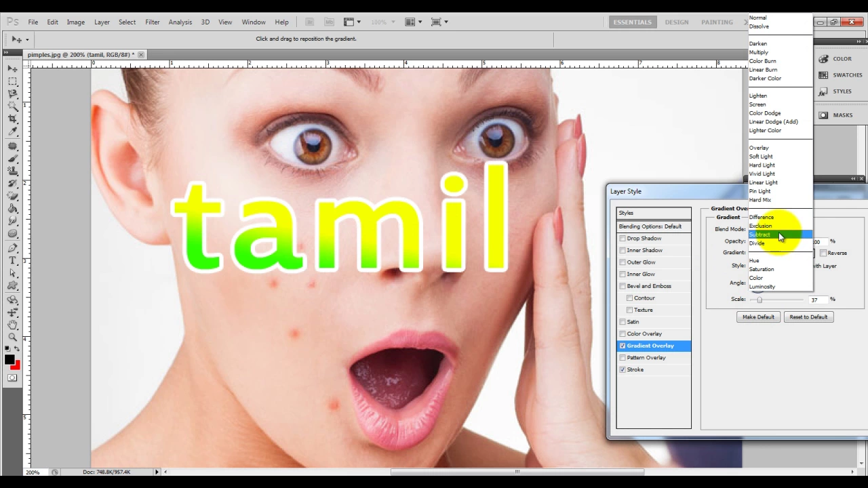Viewport: 868px width, 488px height.
Task: Open the Filter menu
Action: pos(153,22)
